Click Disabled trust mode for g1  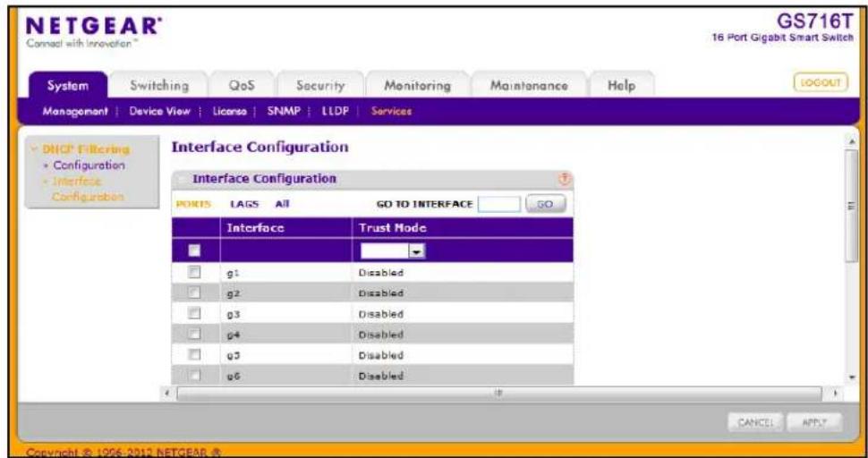click(x=381, y=273)
